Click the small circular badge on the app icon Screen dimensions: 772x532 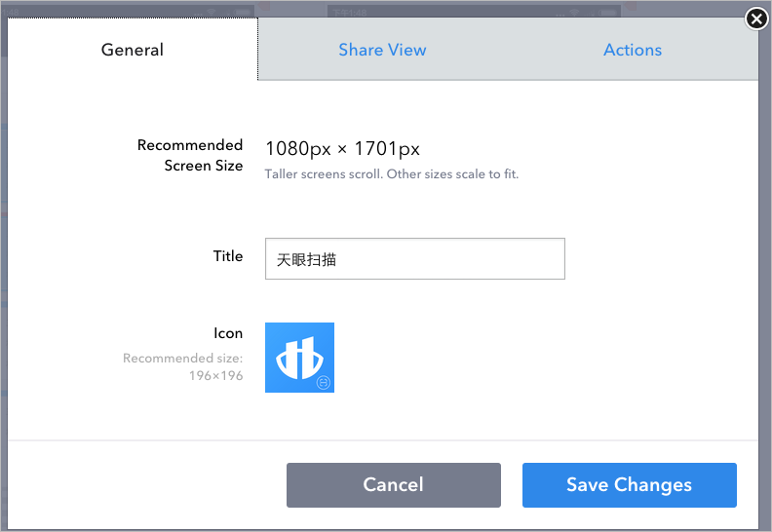[x=325, y=383]
